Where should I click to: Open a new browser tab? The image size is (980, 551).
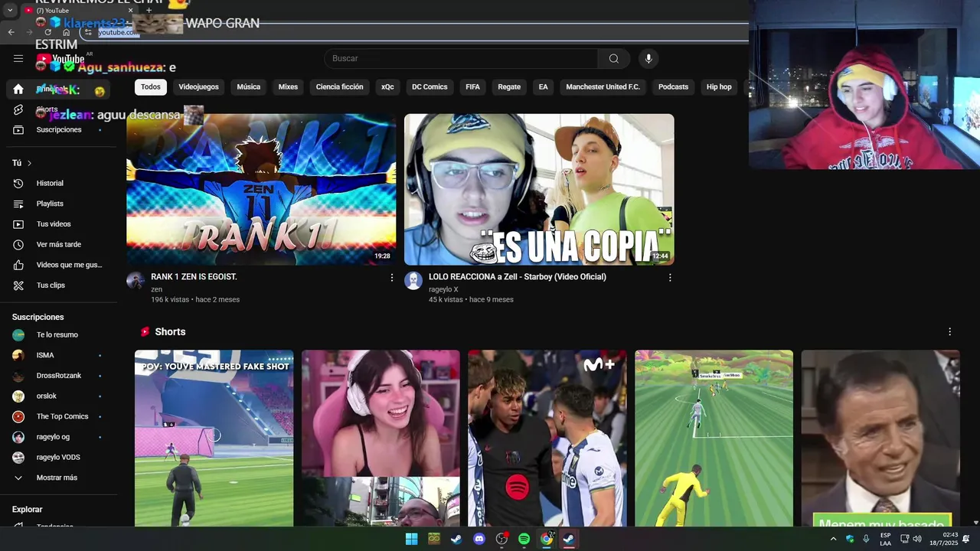click(149, 10)
